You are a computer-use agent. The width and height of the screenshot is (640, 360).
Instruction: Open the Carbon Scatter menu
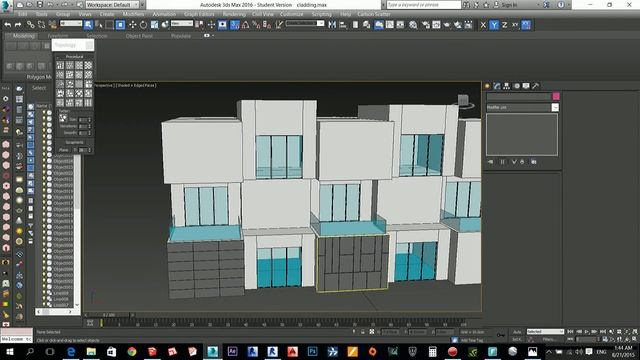373,14
